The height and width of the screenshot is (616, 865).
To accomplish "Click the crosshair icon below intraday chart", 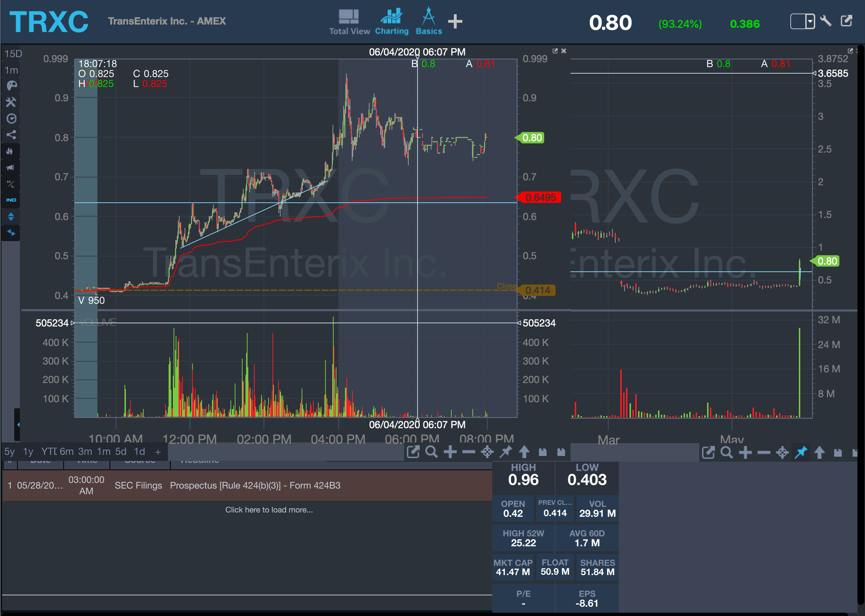I will pyautogui.click(x=487, y=452).
